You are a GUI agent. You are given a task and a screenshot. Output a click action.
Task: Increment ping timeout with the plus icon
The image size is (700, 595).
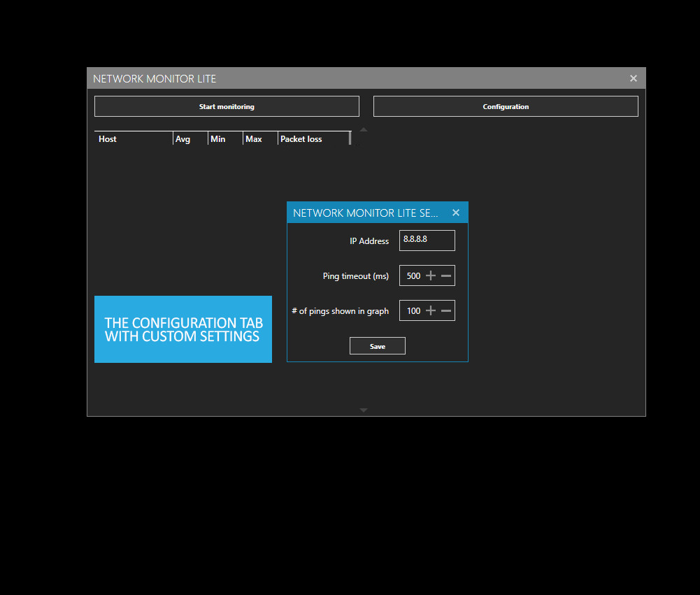431,275
